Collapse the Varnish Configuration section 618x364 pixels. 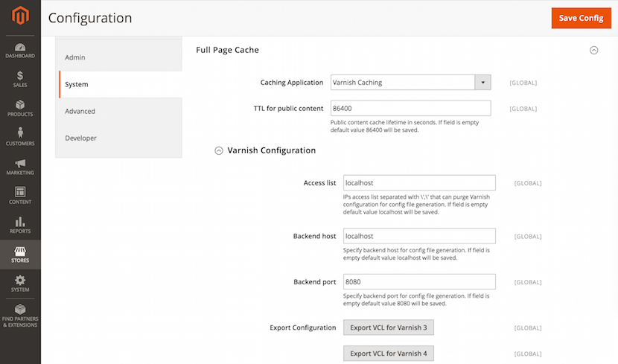point(219,150)
